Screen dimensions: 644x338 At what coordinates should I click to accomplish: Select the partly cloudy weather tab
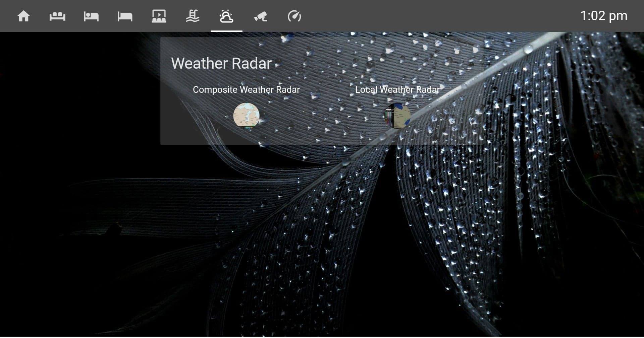click(x=226, y=16)
